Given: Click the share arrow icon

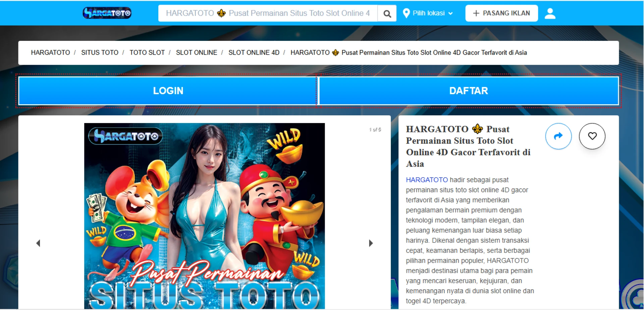Looking at the screenshot, I should (x=558, y=136).
